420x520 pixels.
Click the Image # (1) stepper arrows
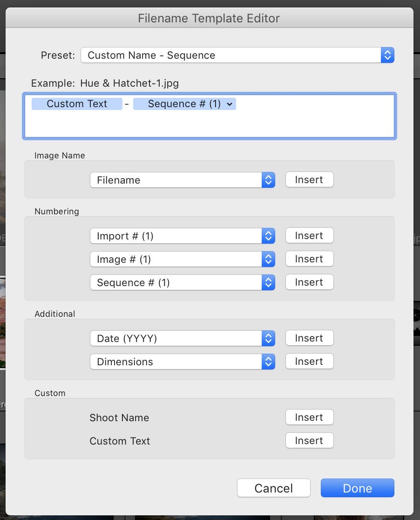268,259
